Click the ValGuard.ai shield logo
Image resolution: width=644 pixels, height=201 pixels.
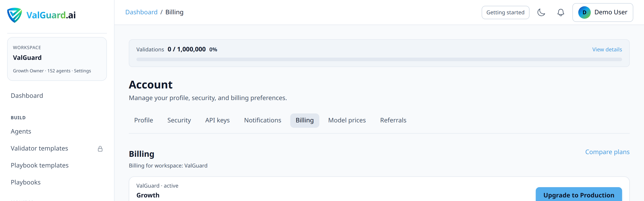(x=15, y=15)
